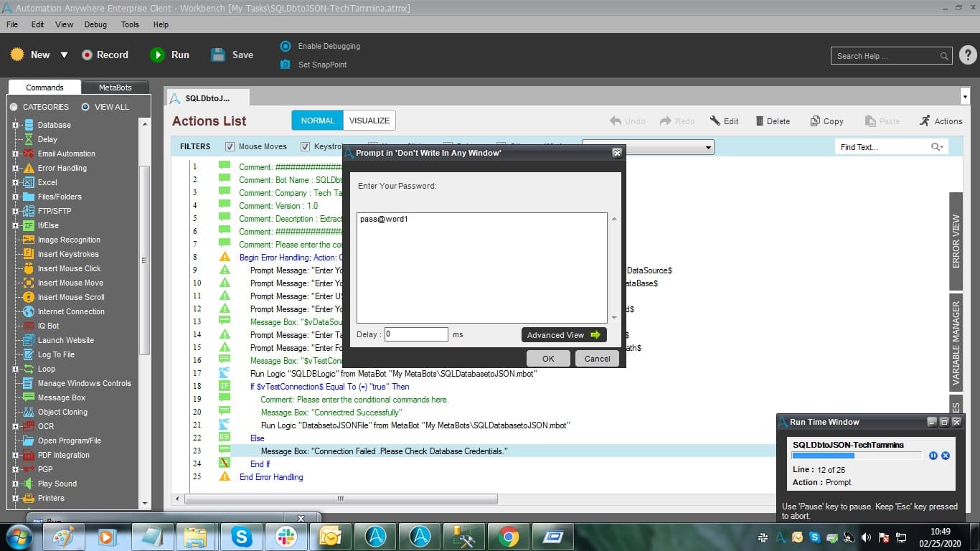
Task: Open the New button dropdown arrow
Action: tap(64, 55)
